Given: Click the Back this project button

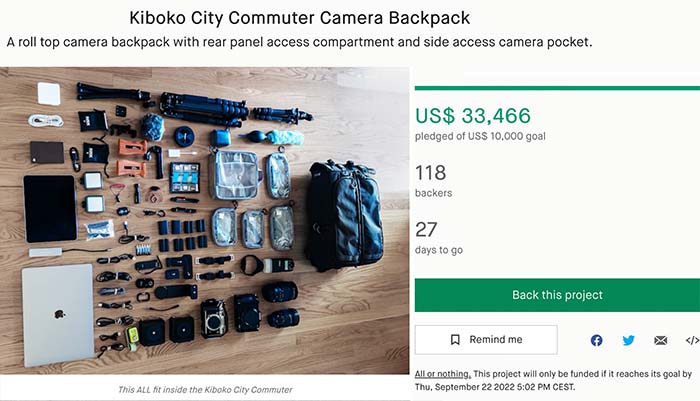Looking at the screenshot, I should click(x=557, y=295).
